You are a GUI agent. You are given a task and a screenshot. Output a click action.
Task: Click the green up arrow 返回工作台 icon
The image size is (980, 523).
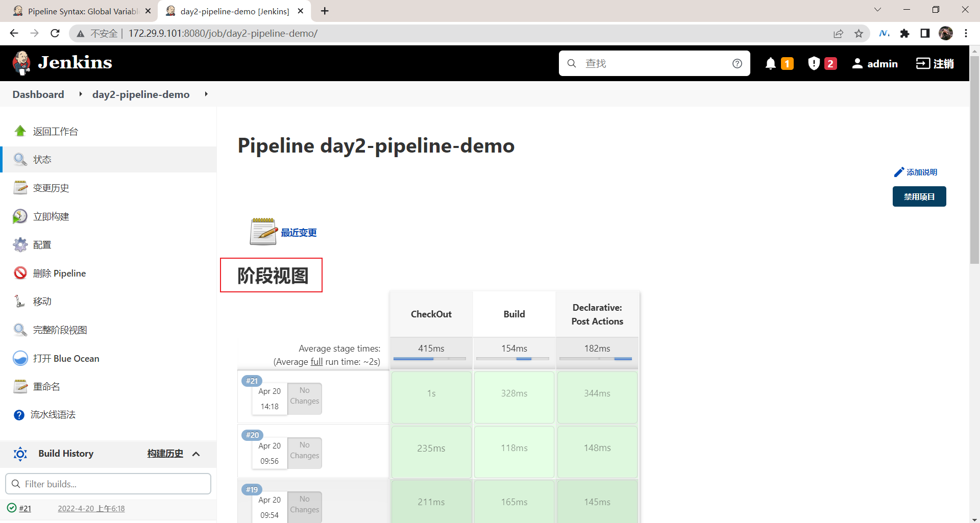20,131
